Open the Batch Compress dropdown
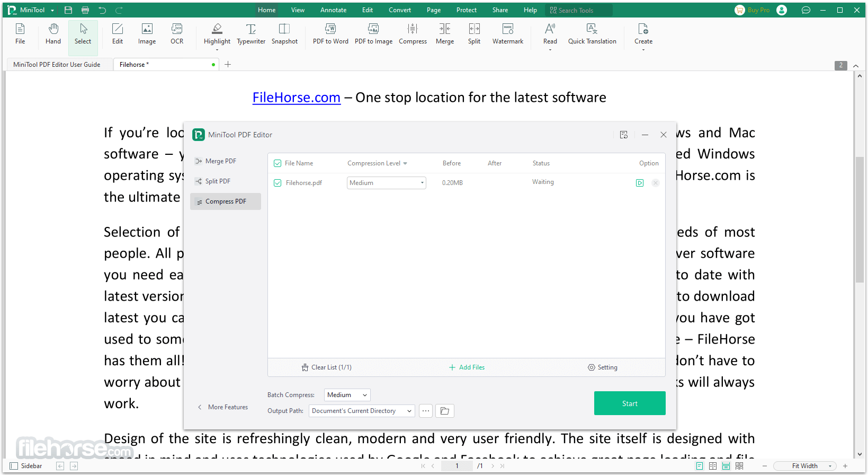This screenshot has width=868, height=475. (x=347, y=395)
